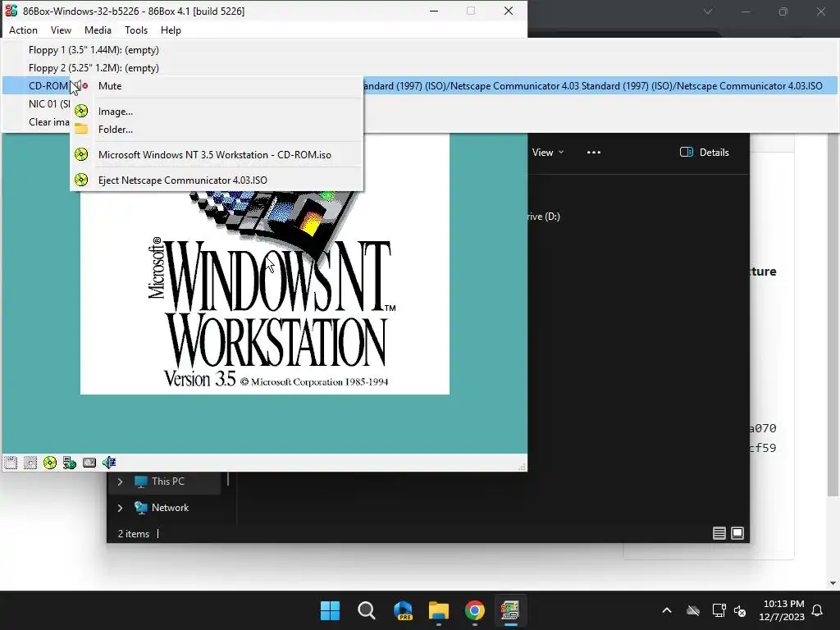
Task: Click the network card status icon in 86Box
Action: (x=70, y=463)
